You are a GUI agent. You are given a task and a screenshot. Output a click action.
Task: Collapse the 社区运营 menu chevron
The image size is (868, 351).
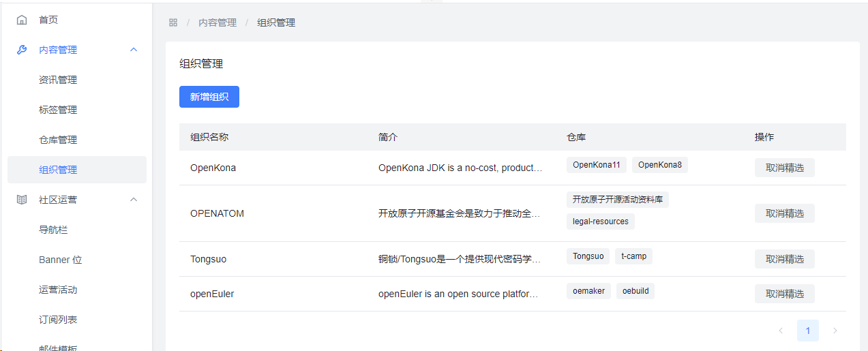[134, 200]
